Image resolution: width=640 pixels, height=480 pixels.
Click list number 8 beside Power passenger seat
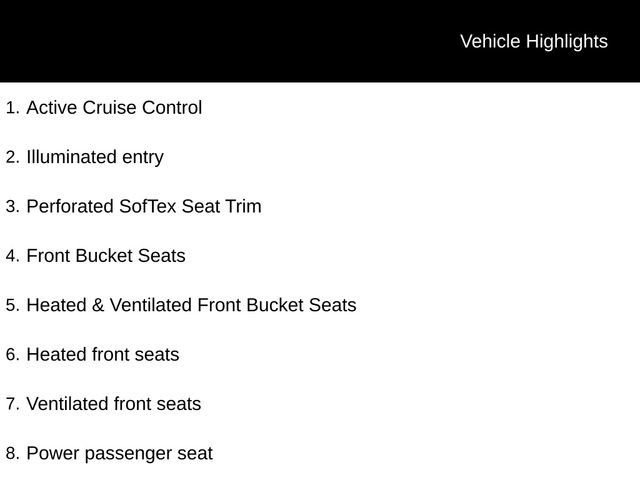(11, 454)
